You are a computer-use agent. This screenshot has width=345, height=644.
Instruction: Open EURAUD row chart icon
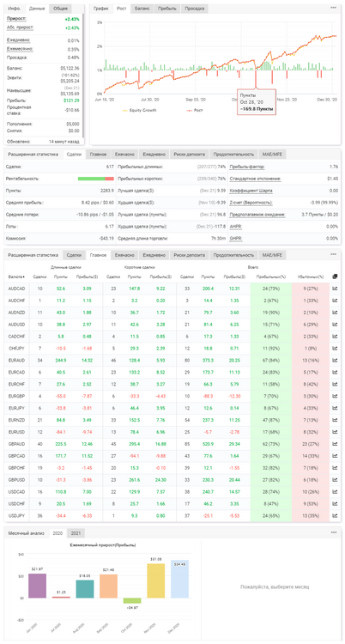pos(335,360)
